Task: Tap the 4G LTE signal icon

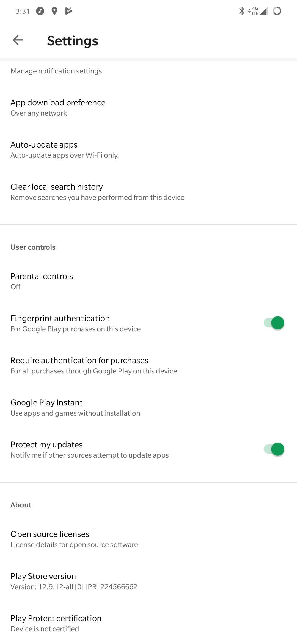Action: (x=258, y=11)
